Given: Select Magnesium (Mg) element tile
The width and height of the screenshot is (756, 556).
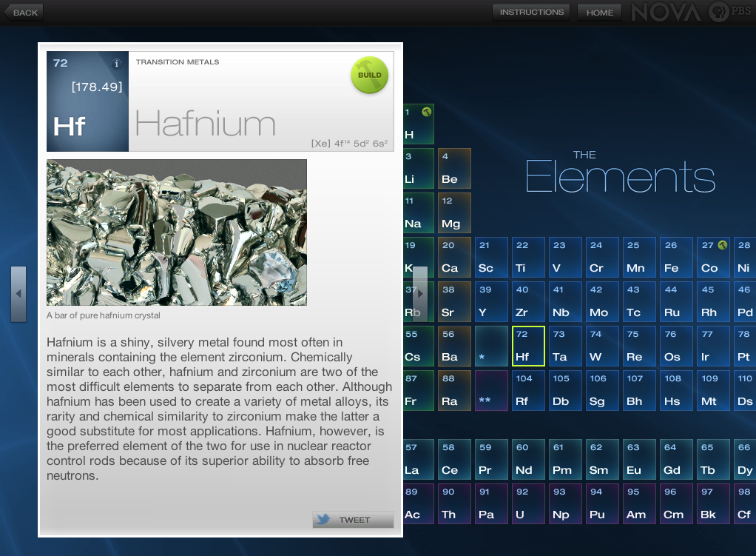Looking at the screenshot, I should pos(454,212).
